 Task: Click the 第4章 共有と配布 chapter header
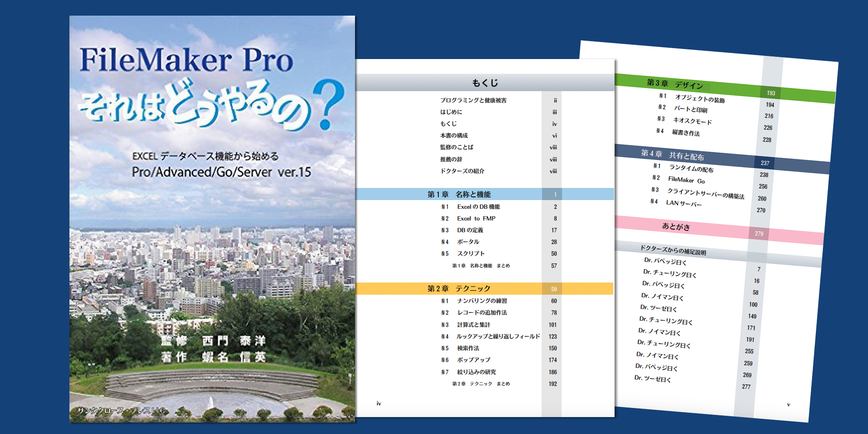673,155
